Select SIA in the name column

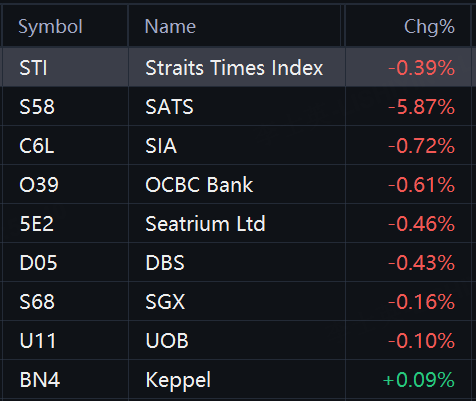[x=161, y=146]
